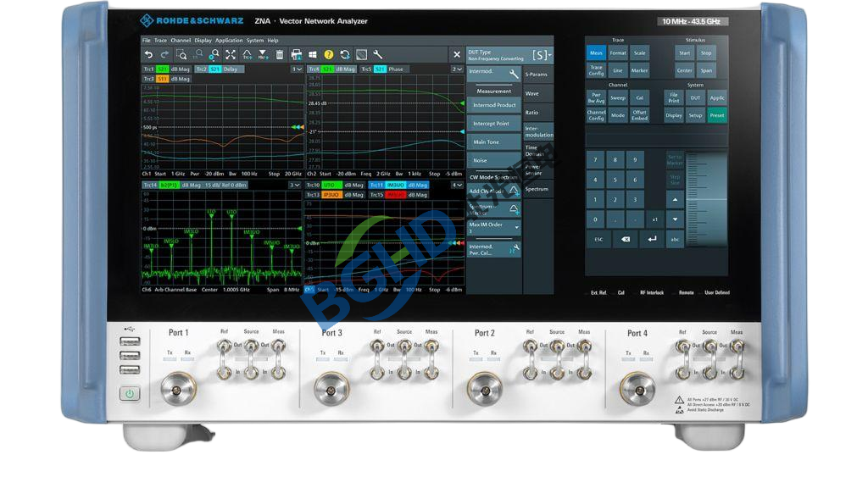Open the Help menu

coord(273,41)
